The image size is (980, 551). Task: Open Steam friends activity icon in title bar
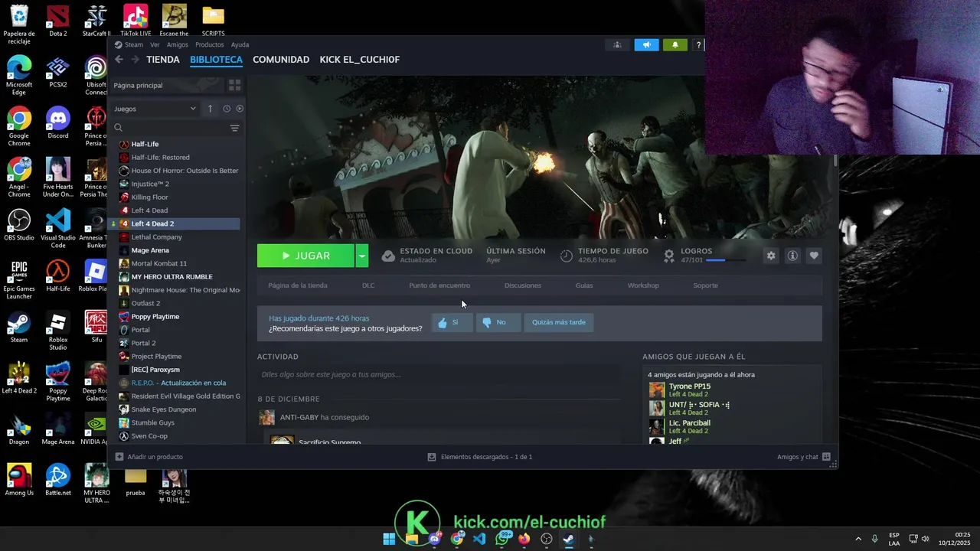tap(617, 45)
